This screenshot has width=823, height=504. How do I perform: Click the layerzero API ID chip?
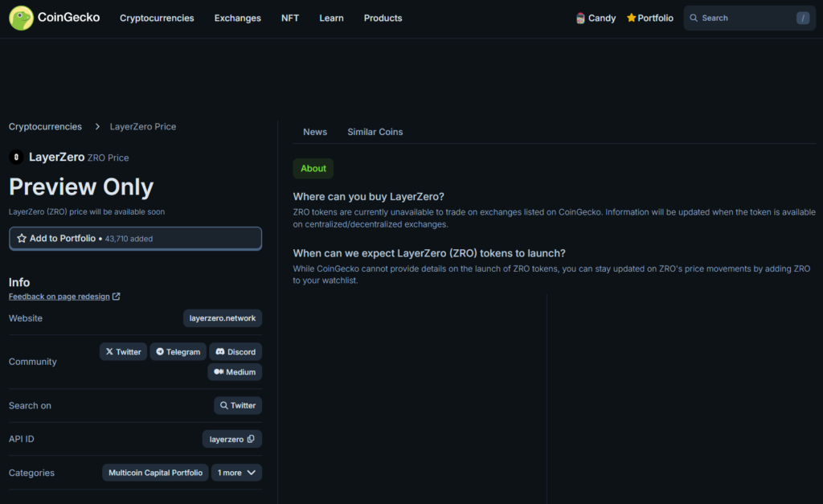pyautogui.click(x=232, y=439)
